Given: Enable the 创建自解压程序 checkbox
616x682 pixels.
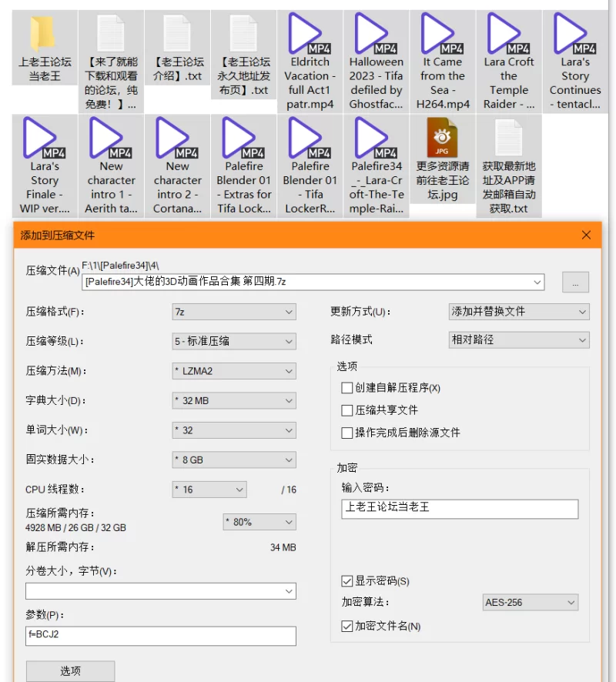Looking at the screenshot, I should pyautogui.click(x=346, y=388).
